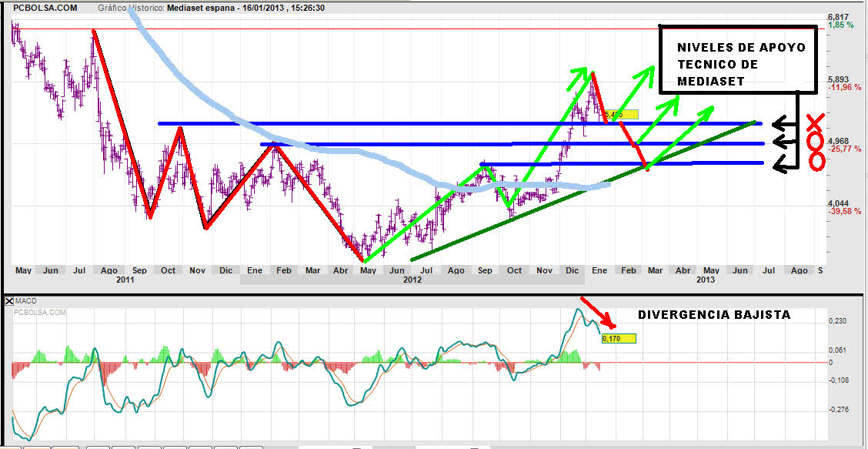Click the bottom black support arrow
The image size is (868, 449).
click(x=784, y=162)
